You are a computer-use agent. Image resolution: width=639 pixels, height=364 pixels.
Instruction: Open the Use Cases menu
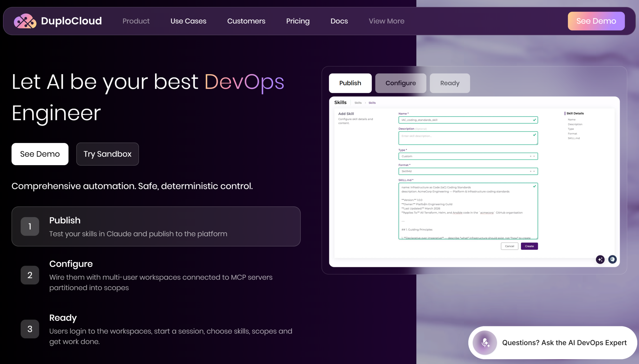click(188, 21)
